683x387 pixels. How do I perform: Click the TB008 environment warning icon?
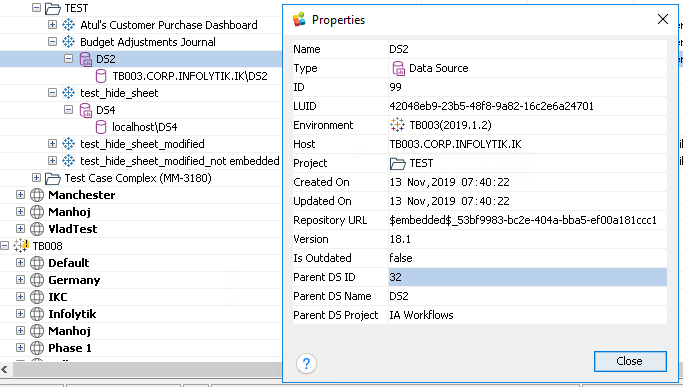pos(20,245)
